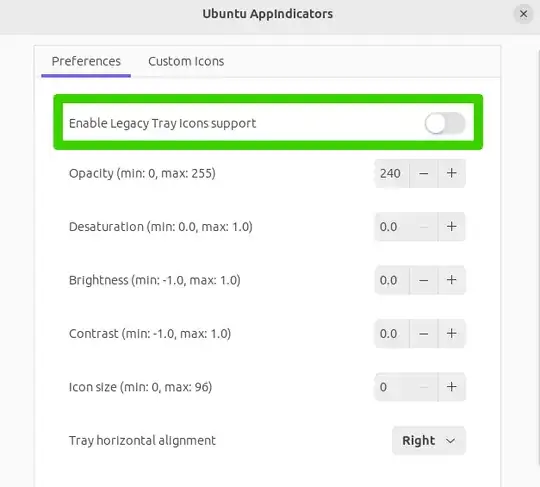Click the disabled Desaturation minus button
This screenshot has height=487, width=540.
click(x=424, y=227)
